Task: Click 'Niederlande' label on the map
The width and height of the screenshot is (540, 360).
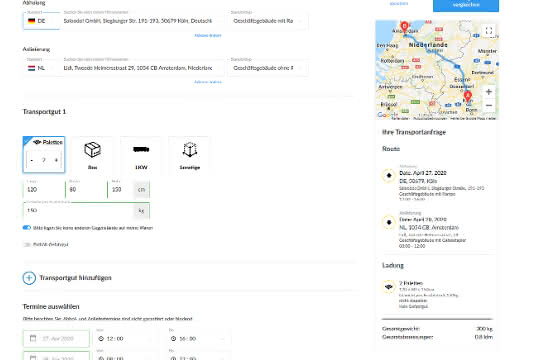Action: coord(428,45)
